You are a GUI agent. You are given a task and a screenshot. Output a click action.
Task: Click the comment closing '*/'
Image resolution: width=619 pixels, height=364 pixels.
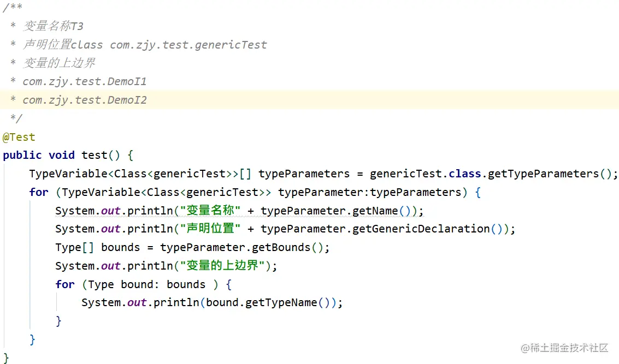(x=16, y=118)
